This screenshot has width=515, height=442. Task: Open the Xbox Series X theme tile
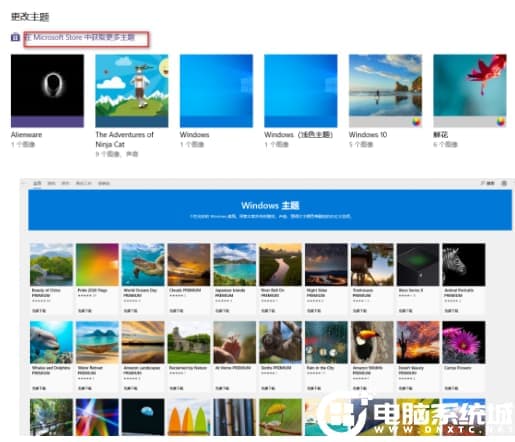(418, 278)
